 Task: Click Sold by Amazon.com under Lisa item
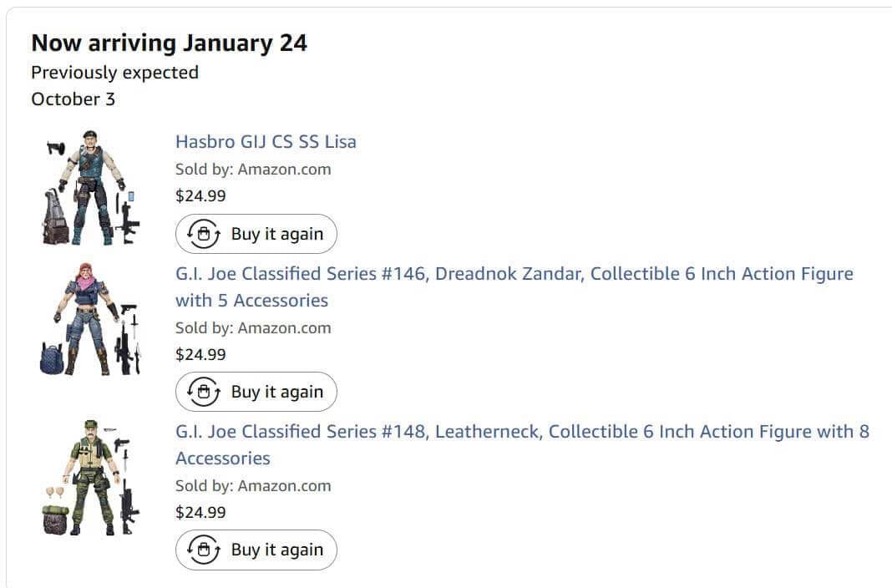253,169
